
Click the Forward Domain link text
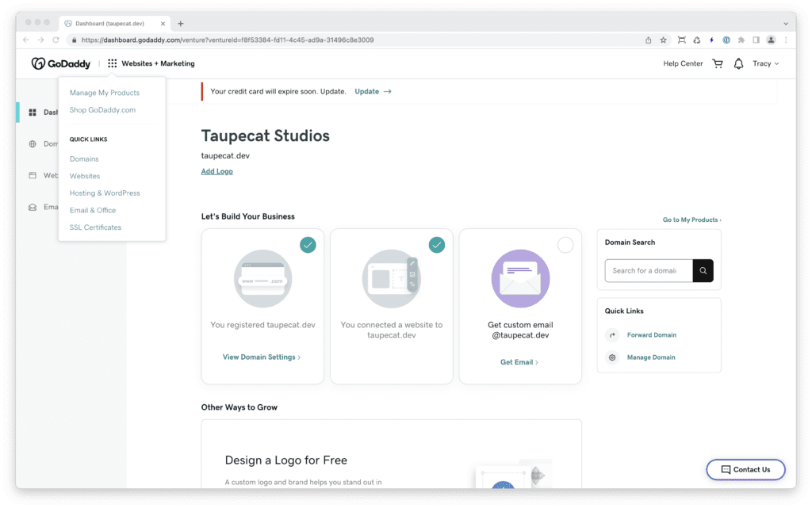coord(652,335)
